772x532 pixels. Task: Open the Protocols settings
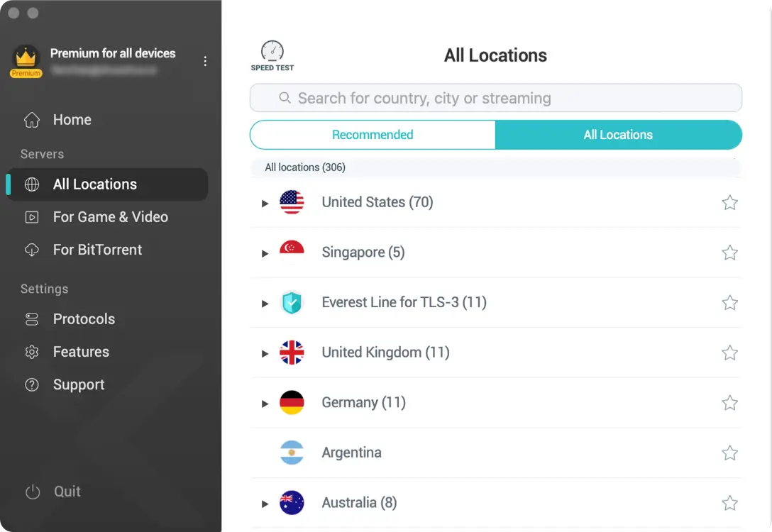[84, 318]
